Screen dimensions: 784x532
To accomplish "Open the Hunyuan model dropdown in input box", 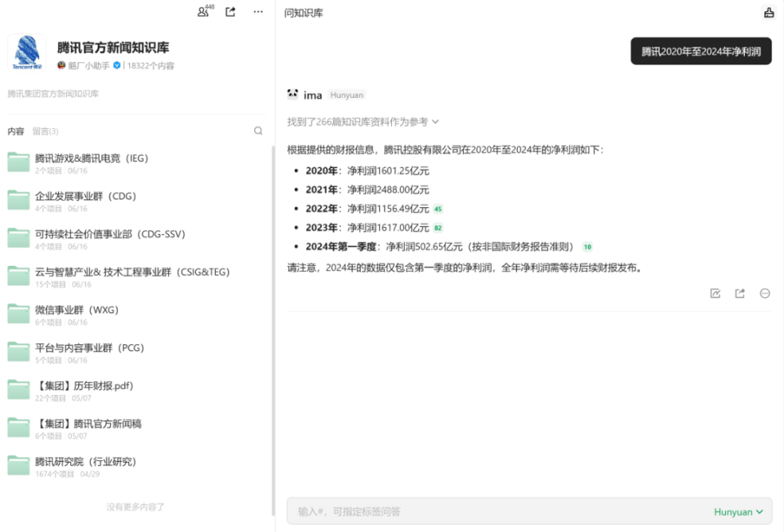I will click(738, 512).
